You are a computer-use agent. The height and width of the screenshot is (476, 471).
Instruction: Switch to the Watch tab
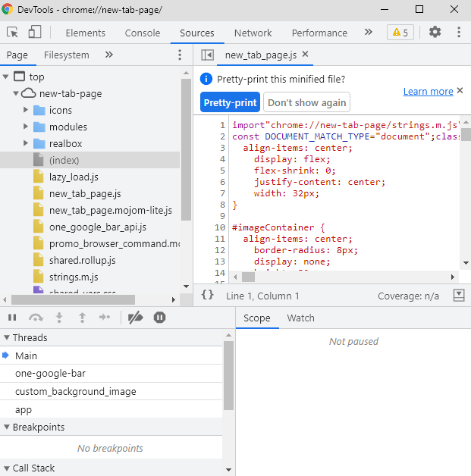tap(301, 318)
